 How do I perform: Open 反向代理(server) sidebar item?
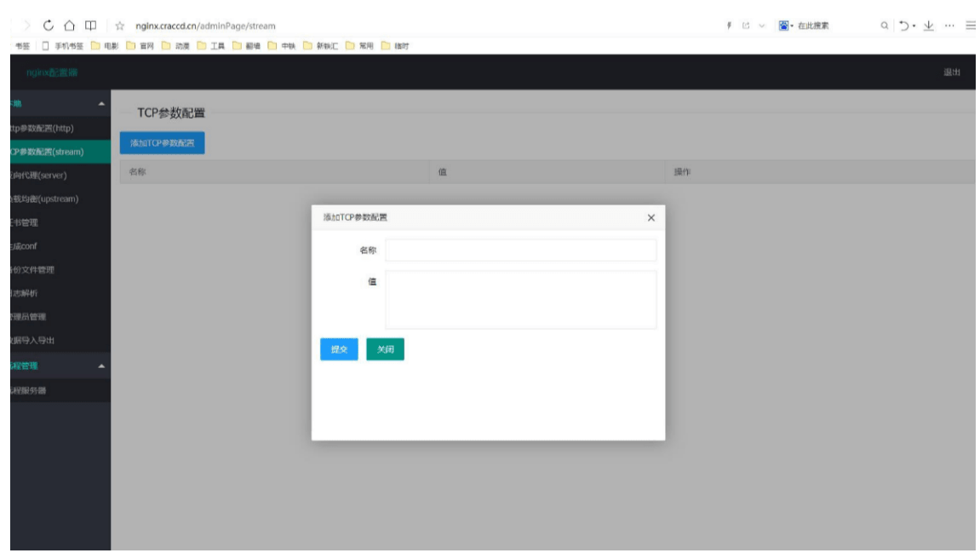[x=60, y=176]
